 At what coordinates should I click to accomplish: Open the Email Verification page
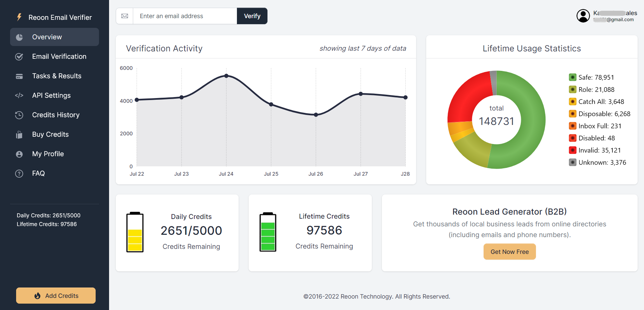[59, 56]
